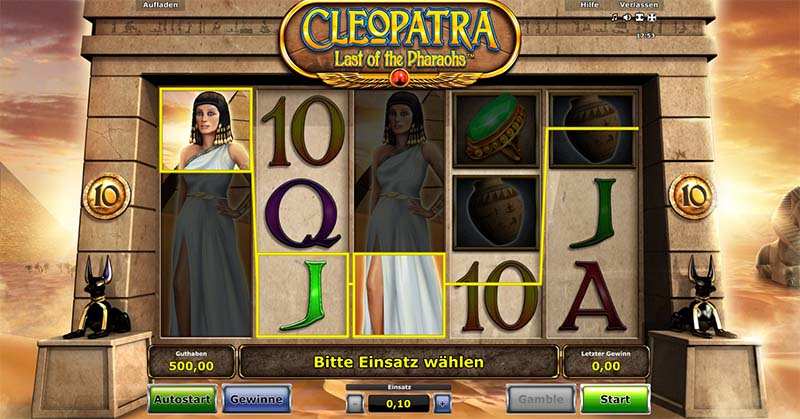The height and width of the screenshot is (419, 800).
Task: Select the green ring symbol on reel four
Action: coord(496,130)
